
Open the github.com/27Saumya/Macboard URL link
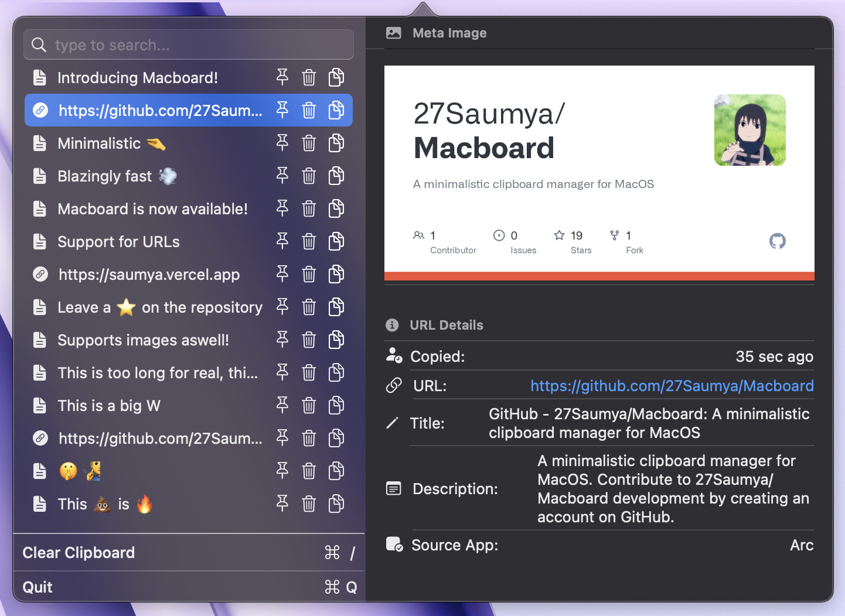[x=672, y=385]
